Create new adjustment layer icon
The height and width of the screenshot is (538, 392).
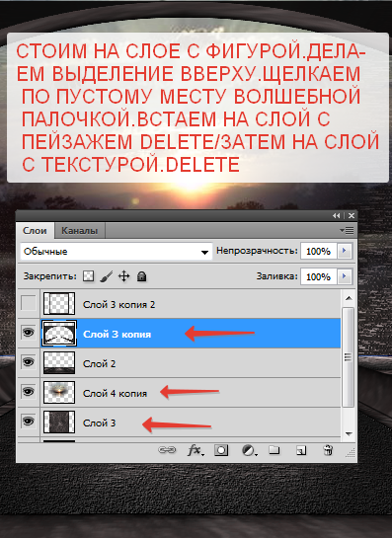(250, 450)
